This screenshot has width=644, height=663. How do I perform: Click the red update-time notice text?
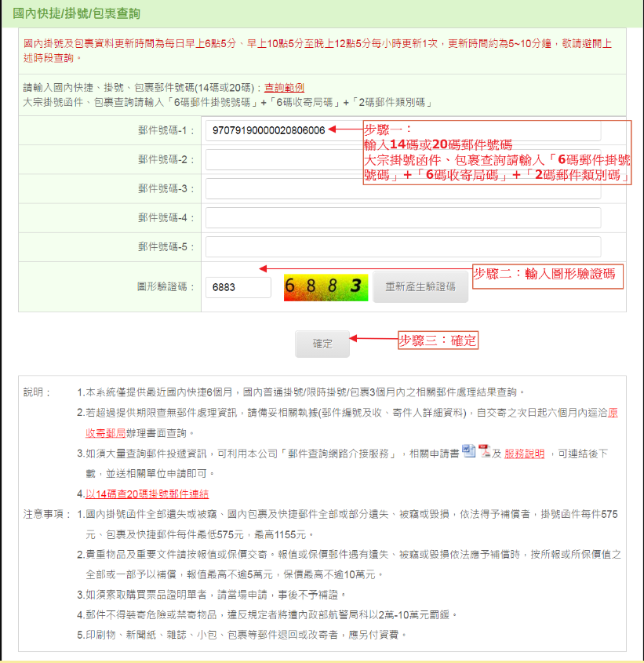(318, 51)
